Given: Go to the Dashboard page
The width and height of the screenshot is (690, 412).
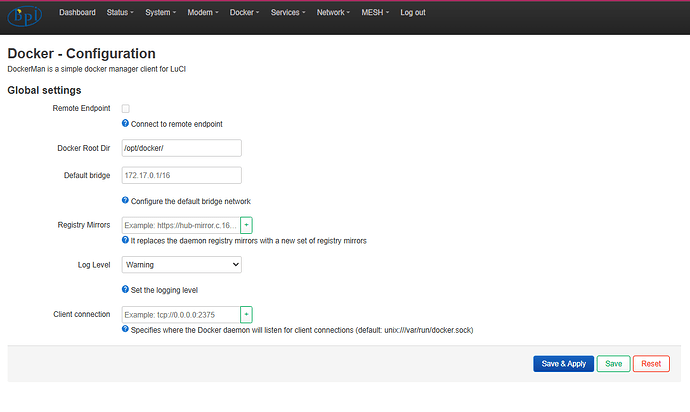Looking at the screenshot, I should tap(77, 13).
